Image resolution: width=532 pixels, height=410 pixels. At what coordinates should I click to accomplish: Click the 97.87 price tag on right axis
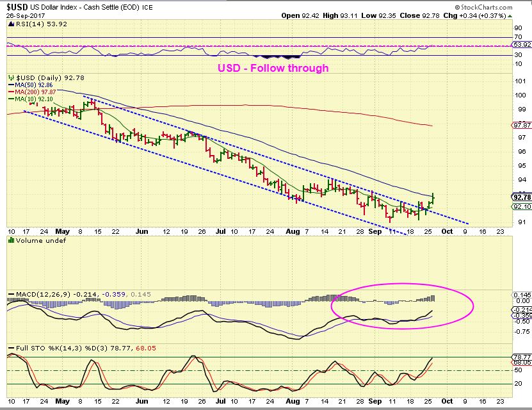(522, 125)
